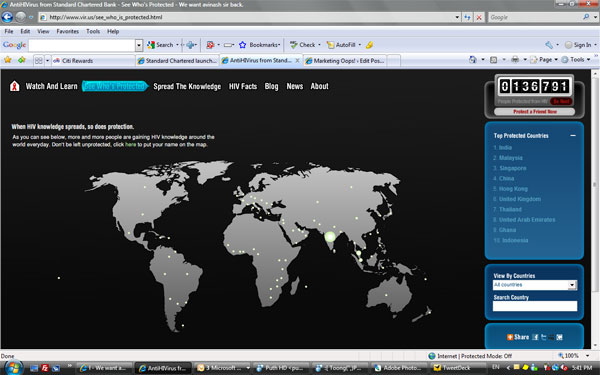Screen dimensions: 600x375
Task: Switch to the Standard Chartered launch tab
Action: click(178, 60)
